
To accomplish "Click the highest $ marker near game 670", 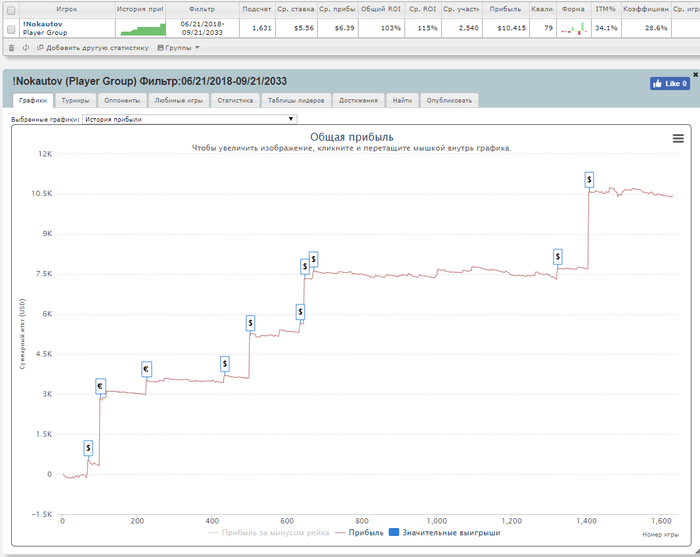I will click(313, 259).
